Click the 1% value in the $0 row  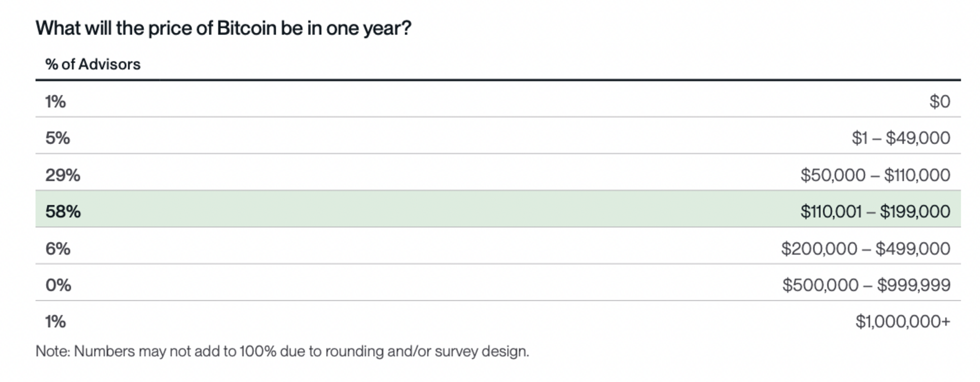[x=56, y=101]
